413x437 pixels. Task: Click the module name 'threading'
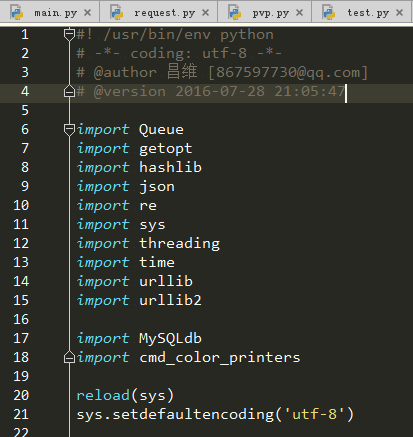point(179,244)
